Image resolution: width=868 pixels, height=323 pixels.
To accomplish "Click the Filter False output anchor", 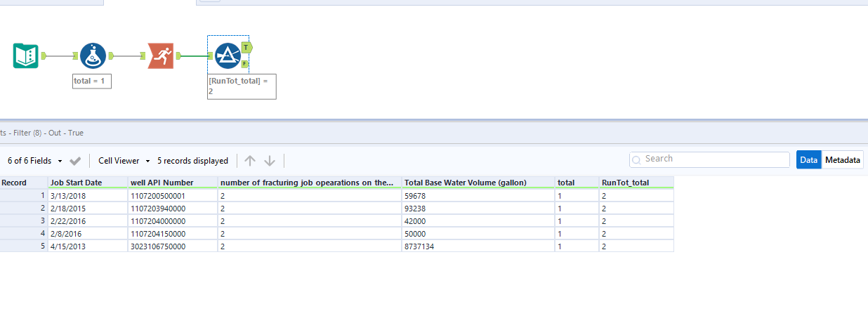I will (x=244, y=64).
